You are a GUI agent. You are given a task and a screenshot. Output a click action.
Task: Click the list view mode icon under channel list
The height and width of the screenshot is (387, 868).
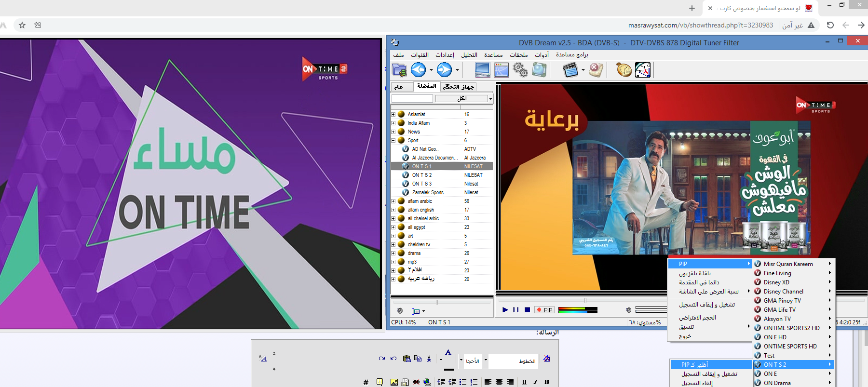coord(416,311)
